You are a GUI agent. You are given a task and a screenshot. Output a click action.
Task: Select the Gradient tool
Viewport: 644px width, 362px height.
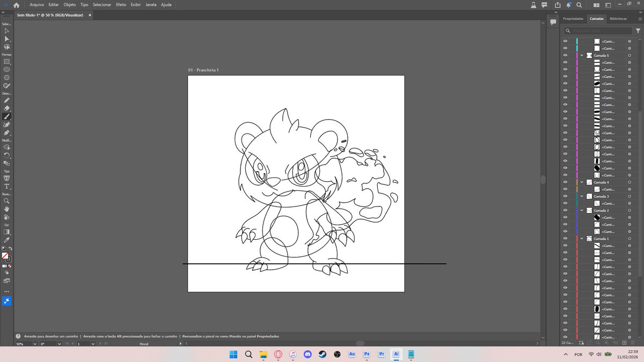pos(7,232)
